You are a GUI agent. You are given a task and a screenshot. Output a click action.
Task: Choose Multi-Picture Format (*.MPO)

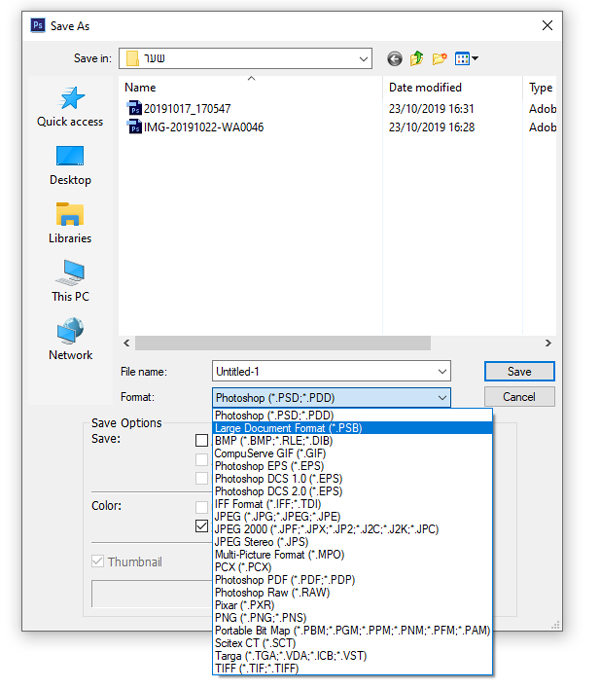(352, 555)
